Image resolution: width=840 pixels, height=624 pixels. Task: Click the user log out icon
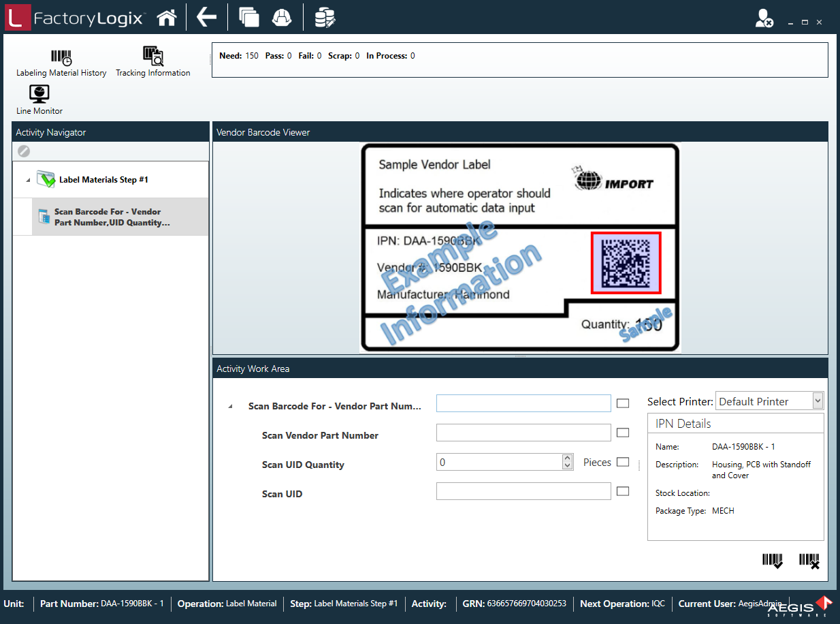[x=764, y=19]
